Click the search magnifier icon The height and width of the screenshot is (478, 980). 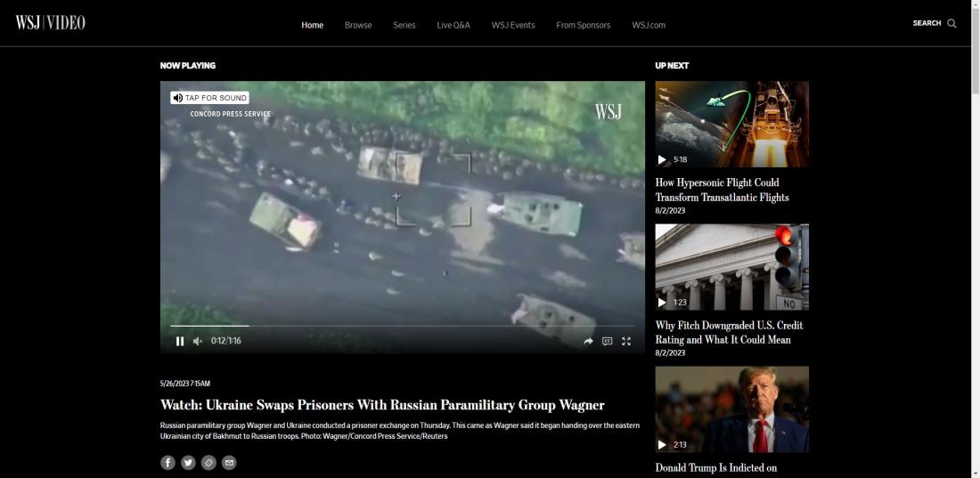[x=951, y=23]
